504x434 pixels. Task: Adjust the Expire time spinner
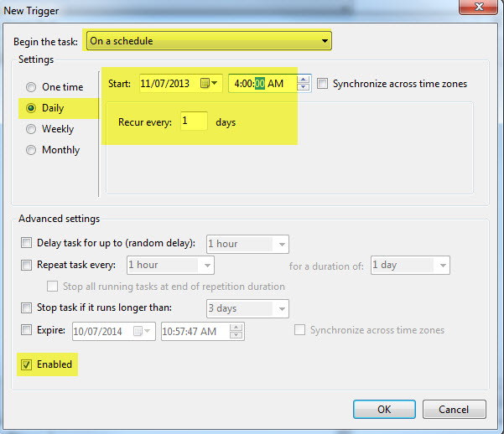click(x=238, y=331)
